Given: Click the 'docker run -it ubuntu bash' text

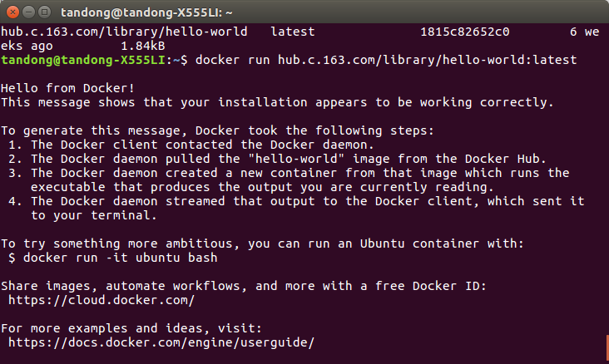Looking at the screenshot, I should (x=121, y=258).
